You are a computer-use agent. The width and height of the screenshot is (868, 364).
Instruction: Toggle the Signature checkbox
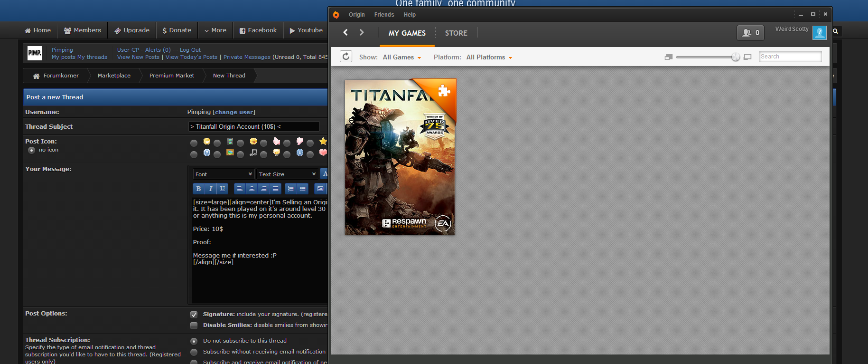(194, 315)
